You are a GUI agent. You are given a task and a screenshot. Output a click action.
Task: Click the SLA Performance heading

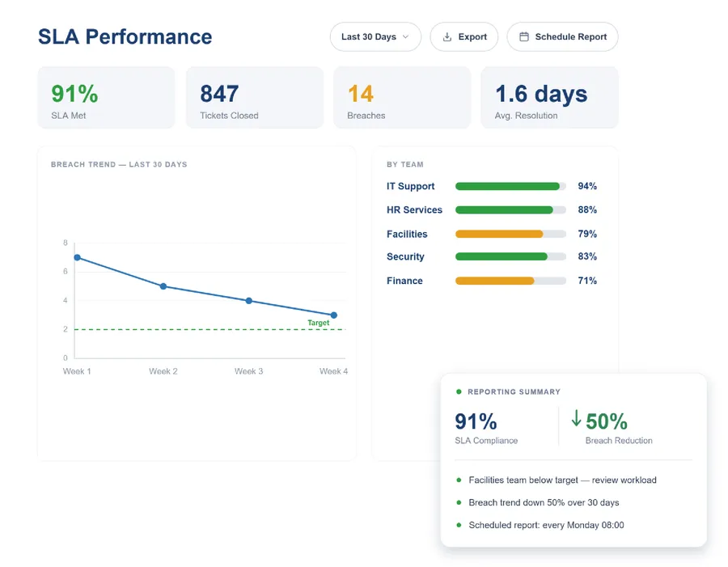(x=125, y=36)
